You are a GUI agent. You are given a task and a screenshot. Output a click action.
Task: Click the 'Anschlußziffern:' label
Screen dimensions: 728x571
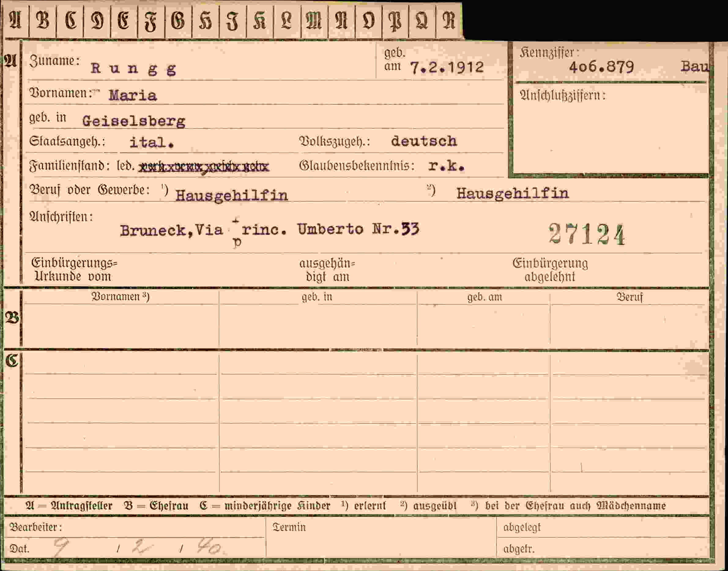point(563,95)
